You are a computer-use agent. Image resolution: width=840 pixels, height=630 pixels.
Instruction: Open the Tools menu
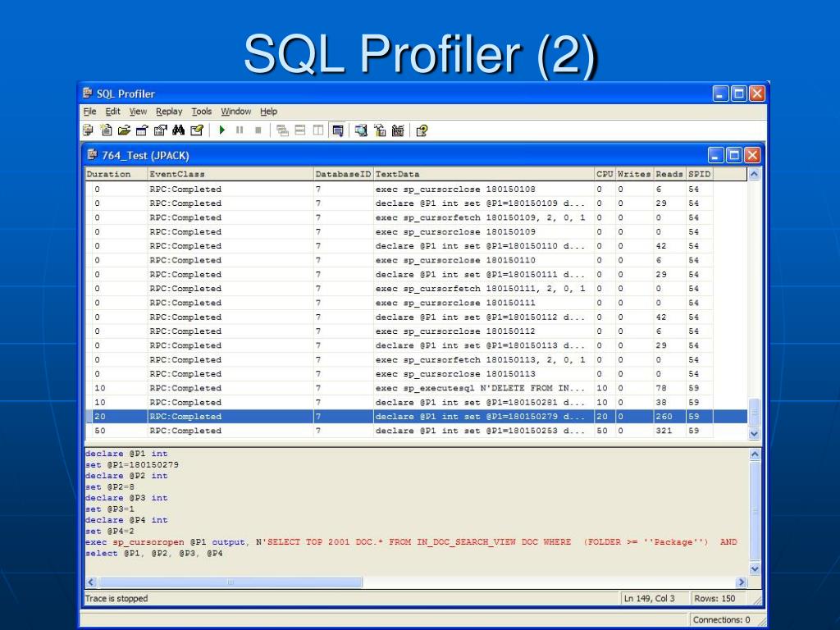click(202, 112)
